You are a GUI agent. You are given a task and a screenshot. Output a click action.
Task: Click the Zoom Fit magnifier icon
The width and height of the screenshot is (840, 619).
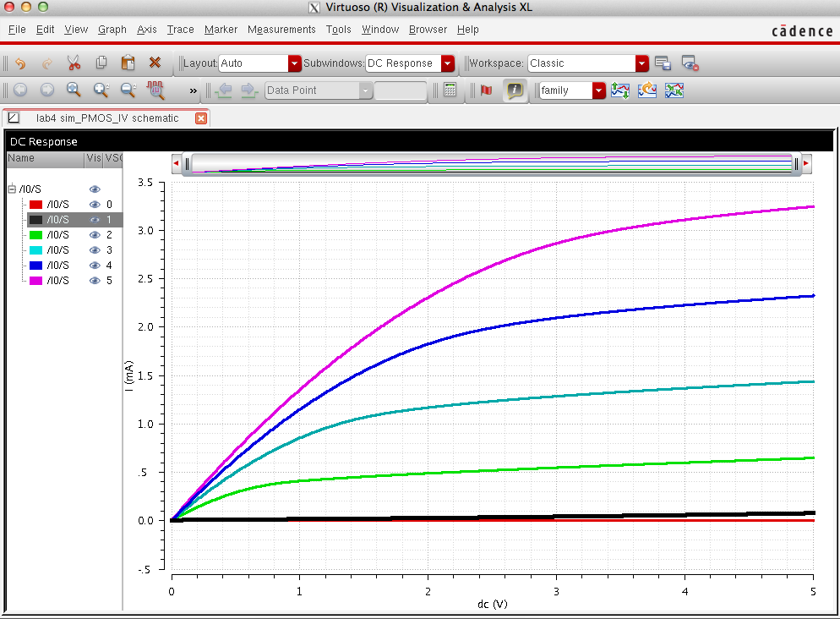74,90
